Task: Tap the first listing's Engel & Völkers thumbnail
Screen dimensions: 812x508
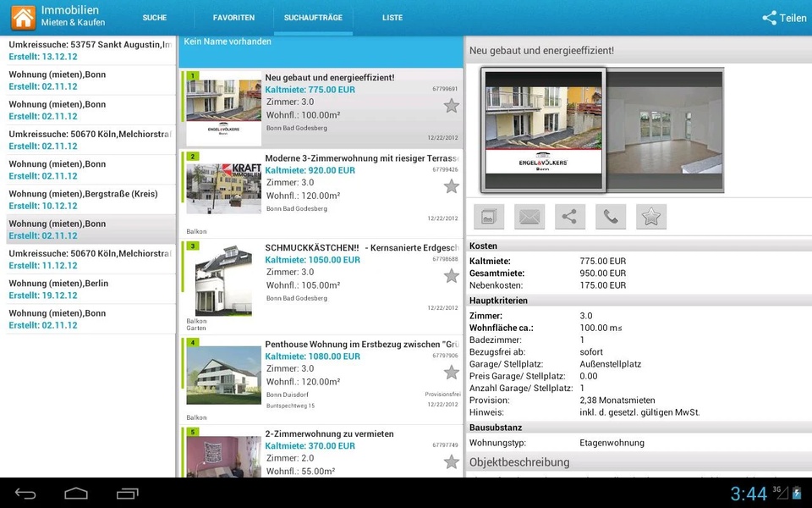Action: point(223,108)
